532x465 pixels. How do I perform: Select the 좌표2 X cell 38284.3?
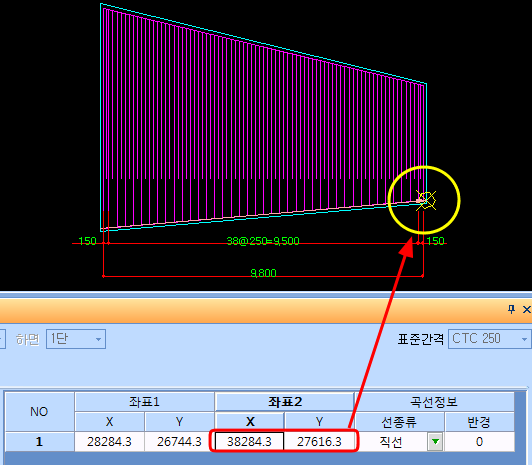pos(249,442)
